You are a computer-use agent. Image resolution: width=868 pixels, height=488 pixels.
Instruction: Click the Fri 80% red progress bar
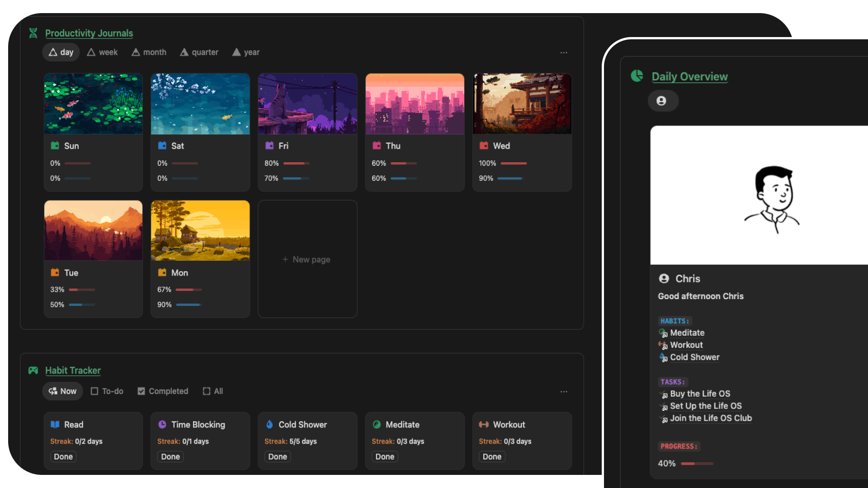pos(296,163)
